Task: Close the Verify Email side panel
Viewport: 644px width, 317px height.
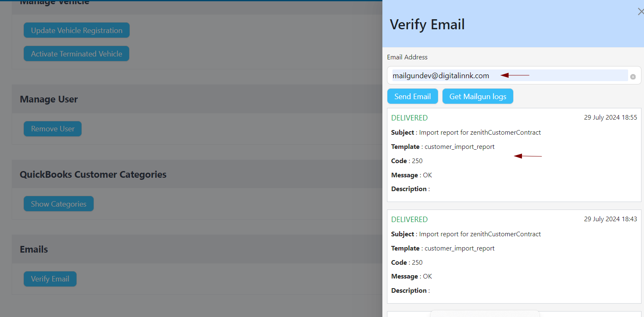Action: pyautogui.click(x=640, y=12)
